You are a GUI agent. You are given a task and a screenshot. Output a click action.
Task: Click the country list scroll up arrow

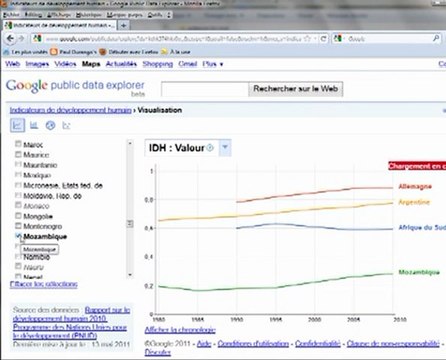point(130,143)
